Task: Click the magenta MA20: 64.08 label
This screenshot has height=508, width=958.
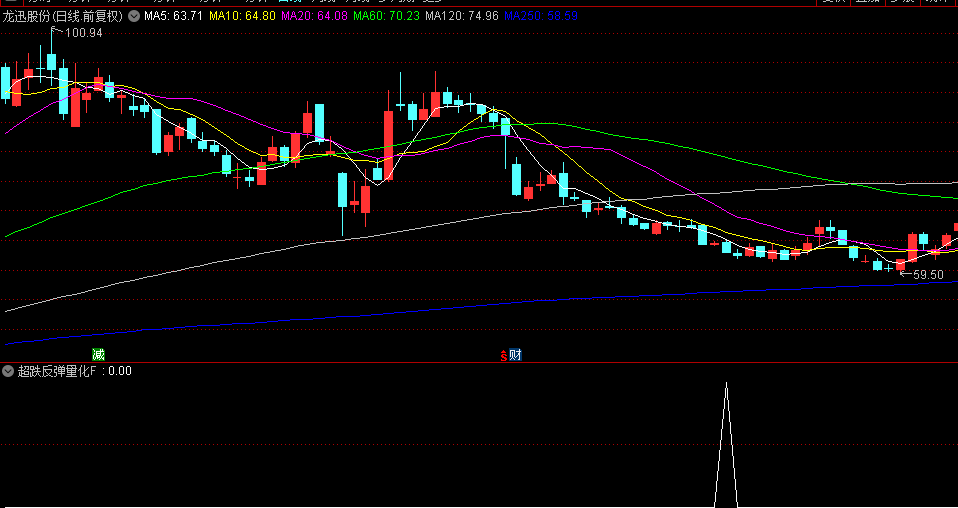Action: (314, 16)
